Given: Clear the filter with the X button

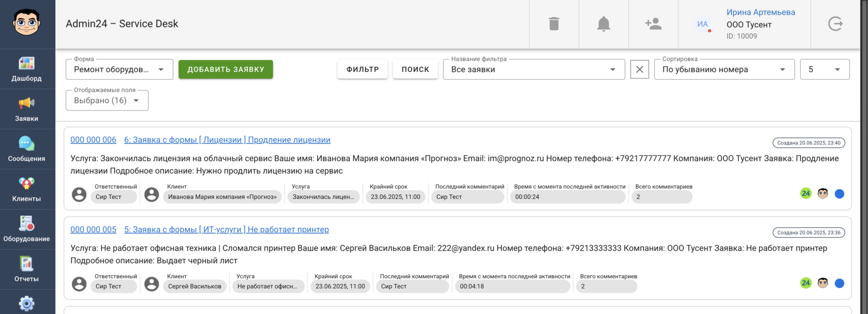Looking at the screenshot, I should click(640, 70).
